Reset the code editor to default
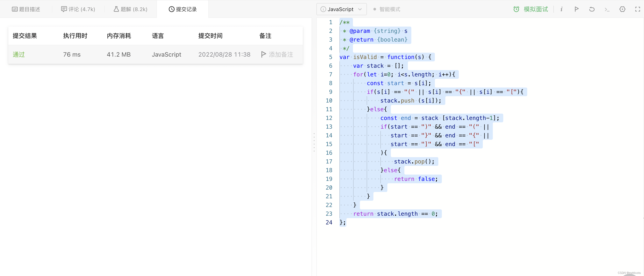 pos(592,9)
